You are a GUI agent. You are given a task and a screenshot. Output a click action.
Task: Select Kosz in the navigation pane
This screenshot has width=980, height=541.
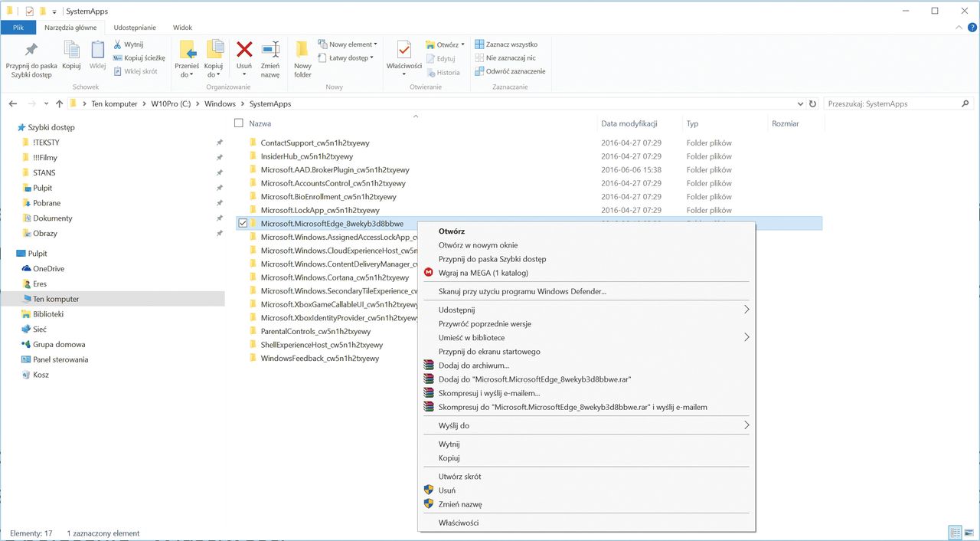41,375
